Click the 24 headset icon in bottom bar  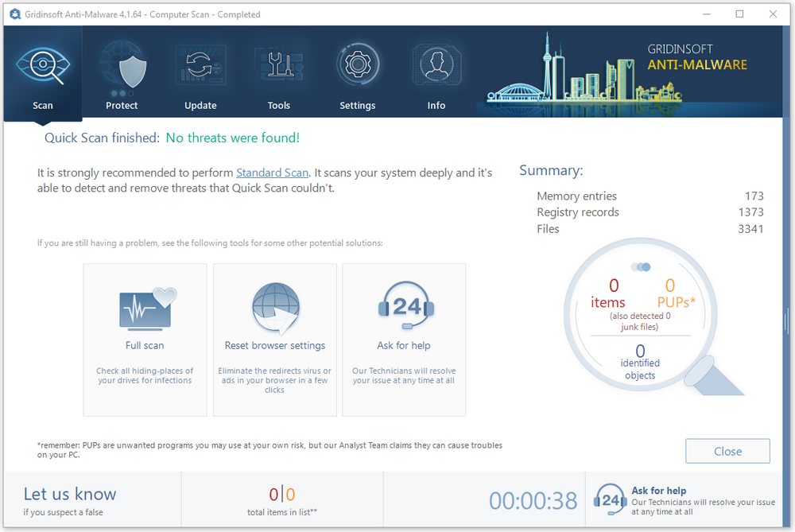[611, 499]
